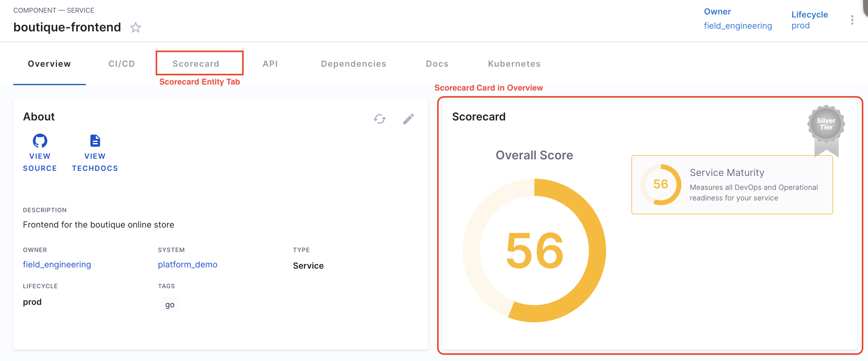Go to the Dependencies tab

(354, 64)
